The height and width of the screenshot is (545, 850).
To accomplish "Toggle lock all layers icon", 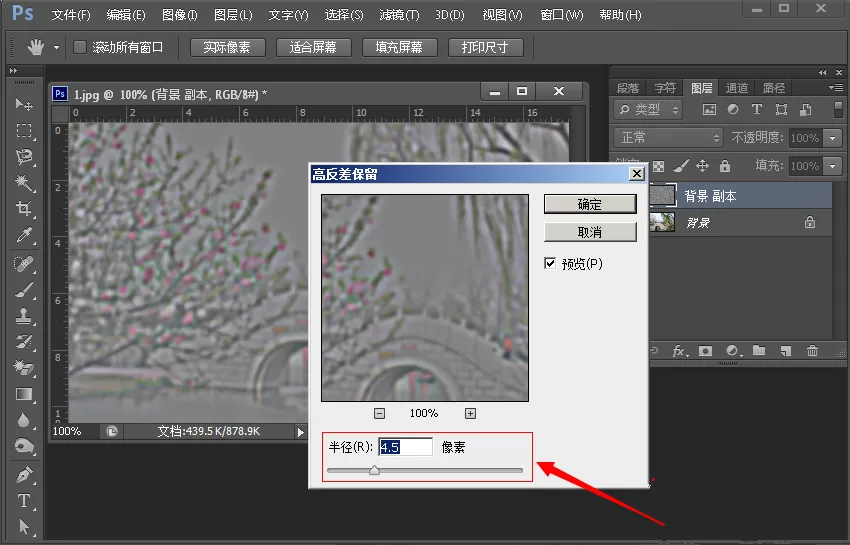I will pyautogui.click(x=725, y=165).
